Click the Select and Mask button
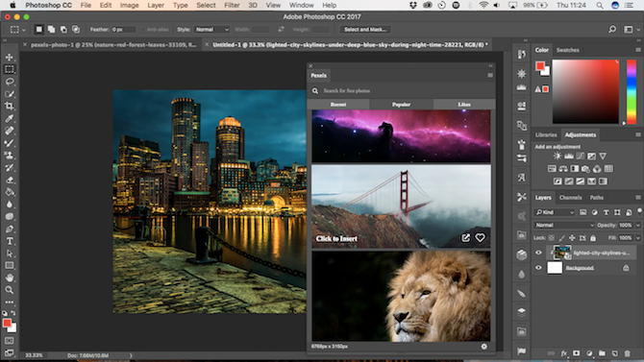This screenshot has width=644, height=362. point(365,30)
